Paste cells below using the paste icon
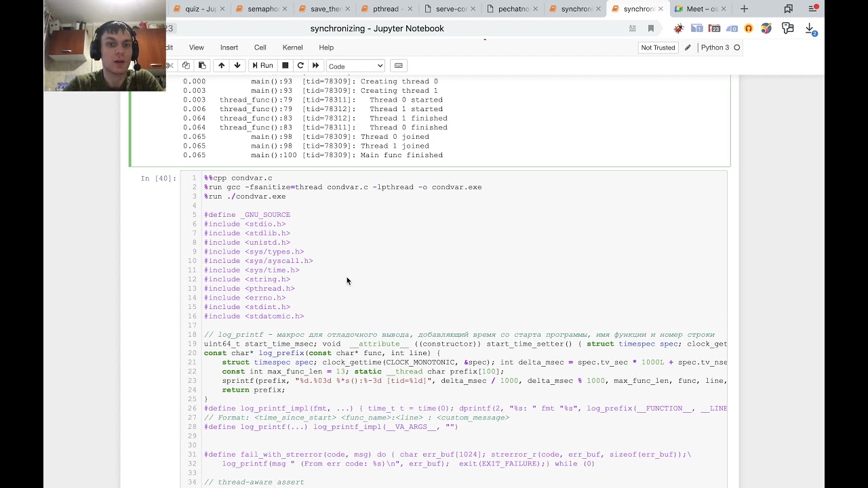 pos(202,66)
